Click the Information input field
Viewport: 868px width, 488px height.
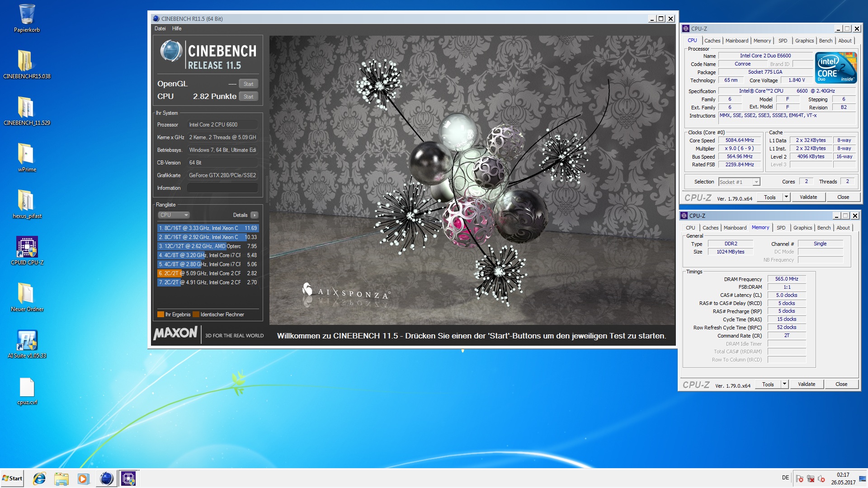click(x=222, y=188)
